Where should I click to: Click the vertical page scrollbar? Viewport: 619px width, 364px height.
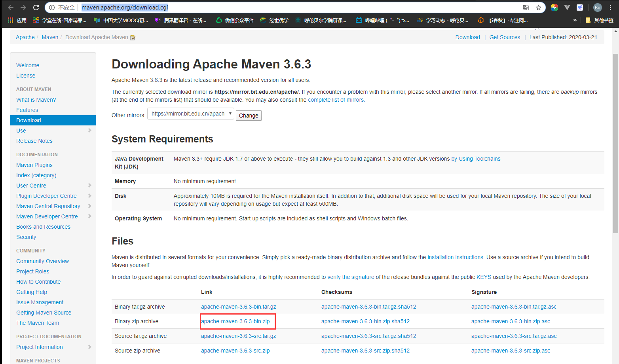click(x=615, y=63)
